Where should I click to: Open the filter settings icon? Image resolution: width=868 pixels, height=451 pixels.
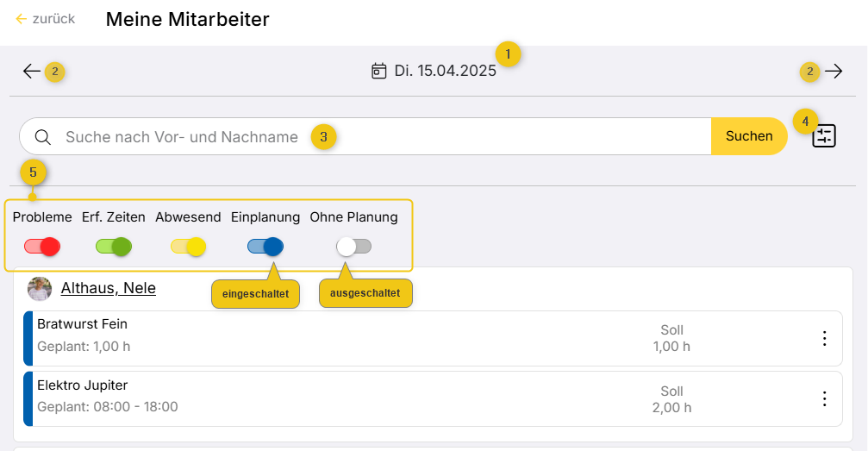[824, 135]
